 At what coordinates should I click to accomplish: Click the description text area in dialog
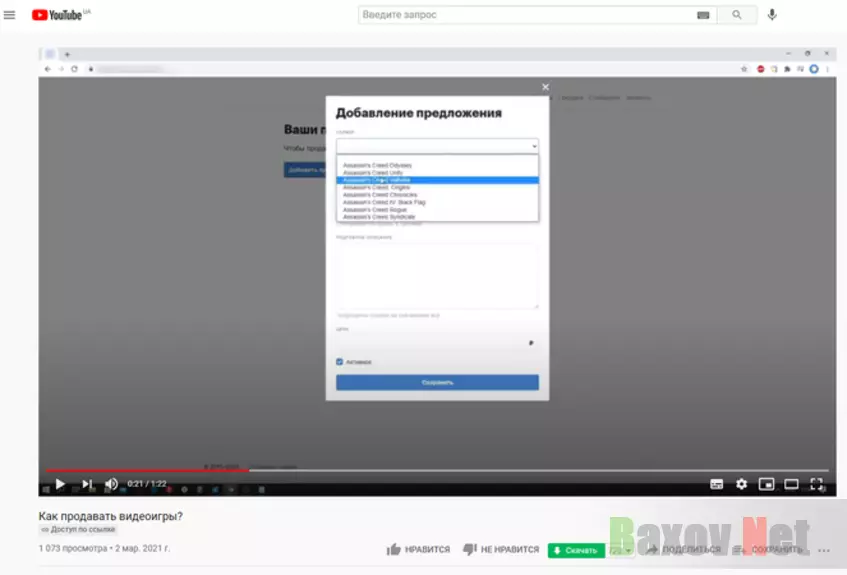coord(437,276)
